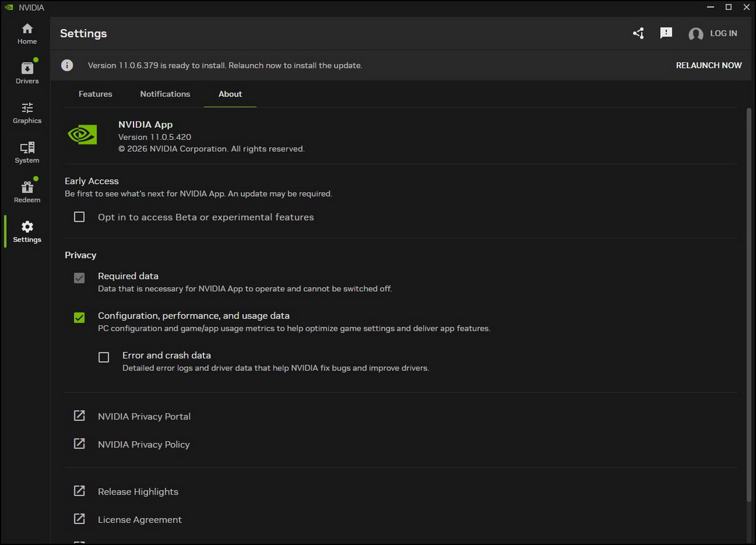Open the Redeem gift icon
756x545 pixels.
27,192
